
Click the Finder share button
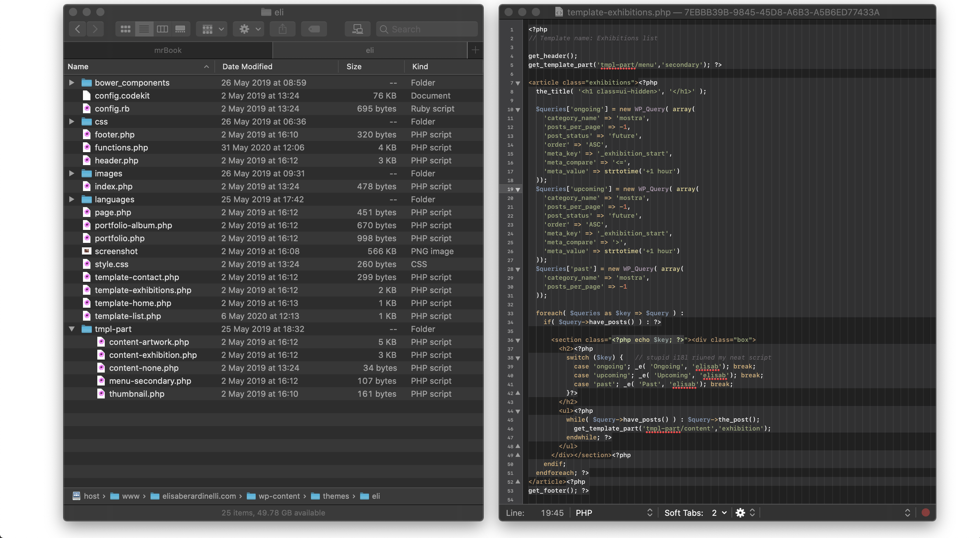tap(282, 29)
